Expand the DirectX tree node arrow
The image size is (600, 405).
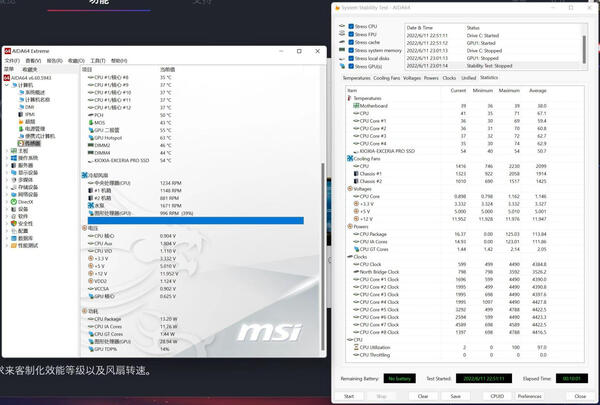coord(6,201)
